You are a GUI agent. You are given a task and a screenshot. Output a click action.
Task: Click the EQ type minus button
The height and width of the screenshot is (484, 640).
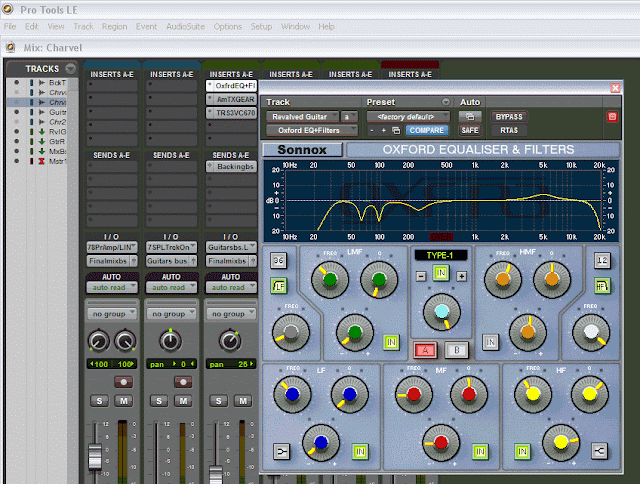pyautogui.click(x=421, y=276)
